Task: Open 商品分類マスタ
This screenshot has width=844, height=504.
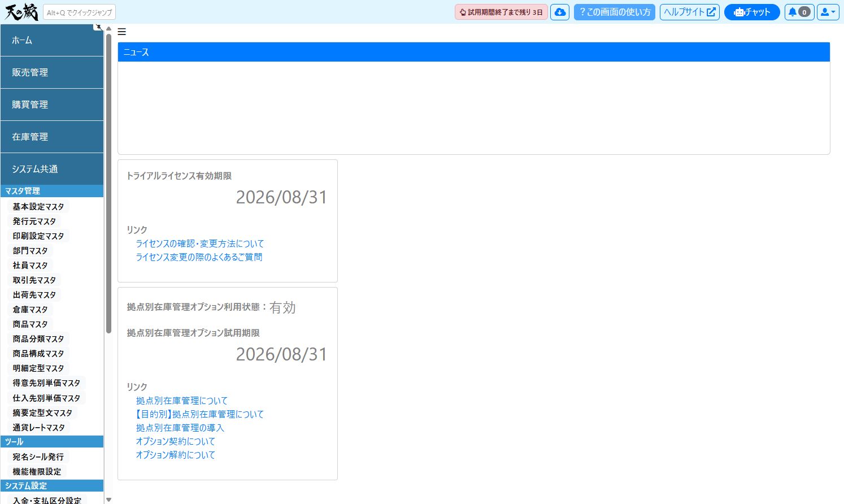Action: click(38, 339)
